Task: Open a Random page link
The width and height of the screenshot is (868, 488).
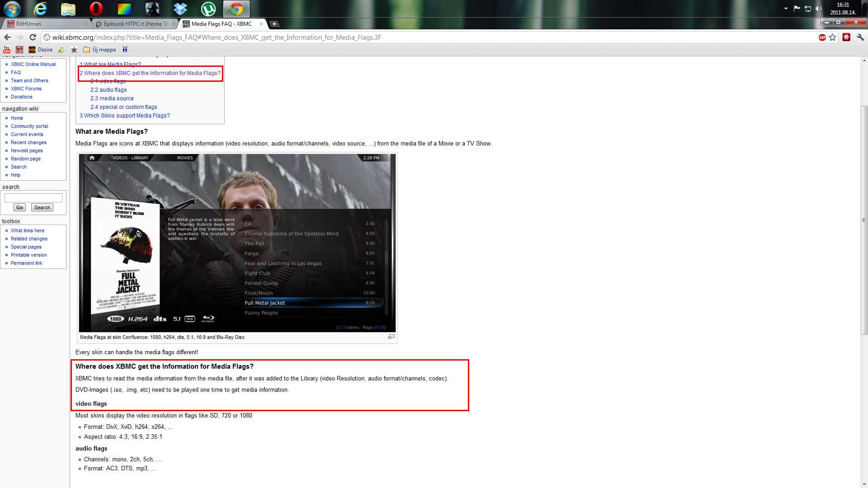Action: click(26, 159)
